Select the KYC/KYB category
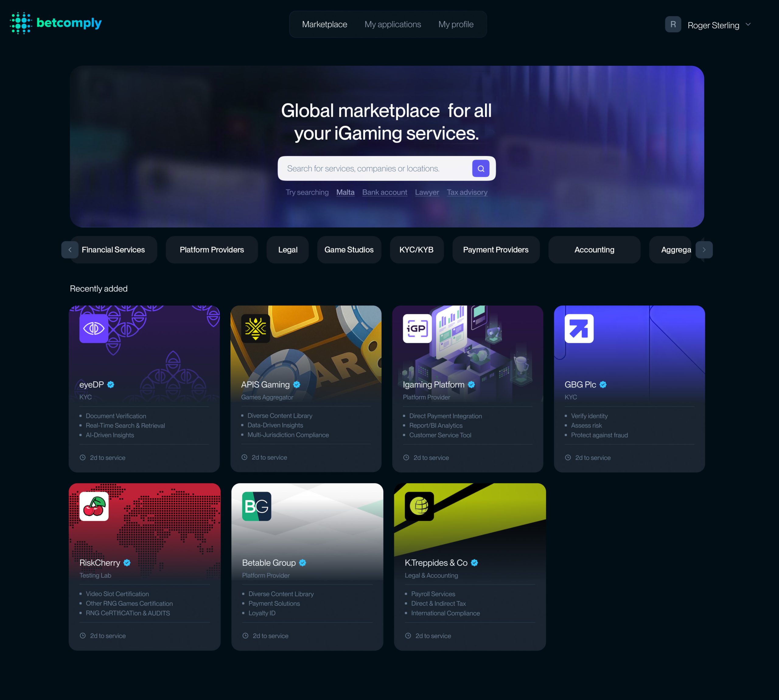779x700 pixels. point(416,250)
